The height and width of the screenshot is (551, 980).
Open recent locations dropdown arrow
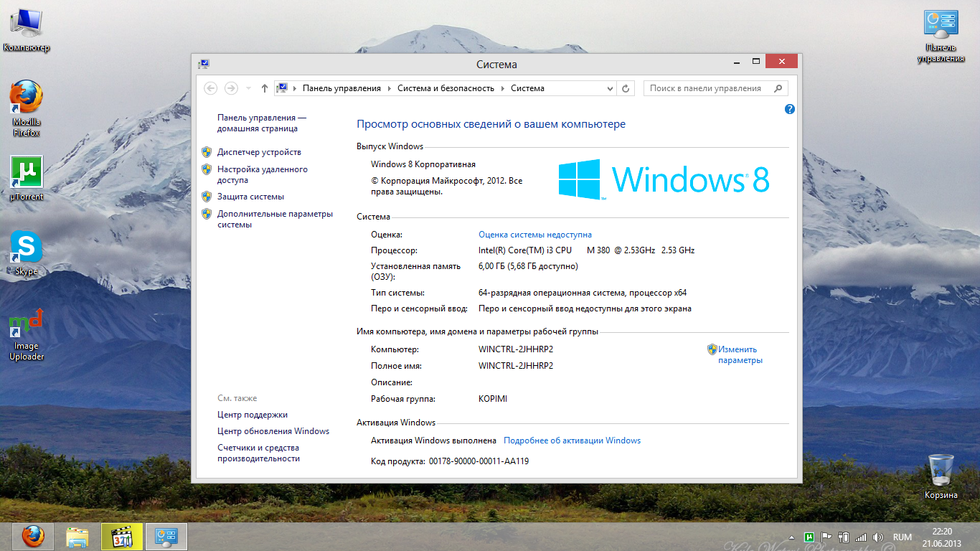tap(248, 88)
